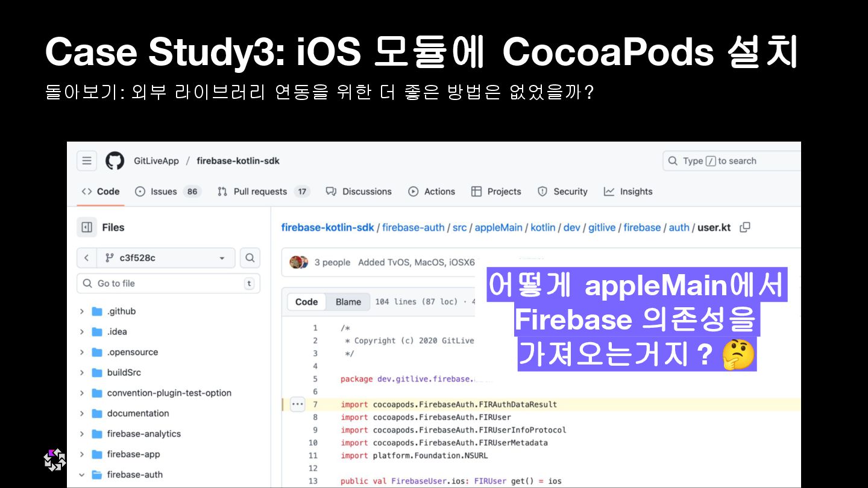Select the convention-plugin-test-option folder
868x488 pixels.
(x=168, y=393)
